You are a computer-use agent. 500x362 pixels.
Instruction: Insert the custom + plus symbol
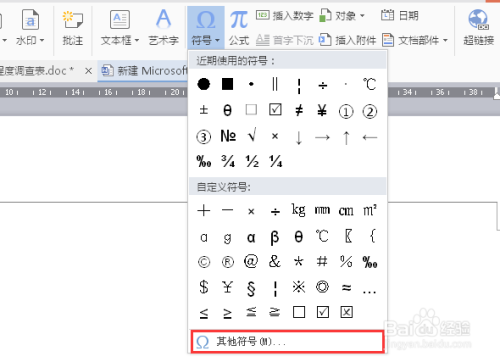coord(204,211)
